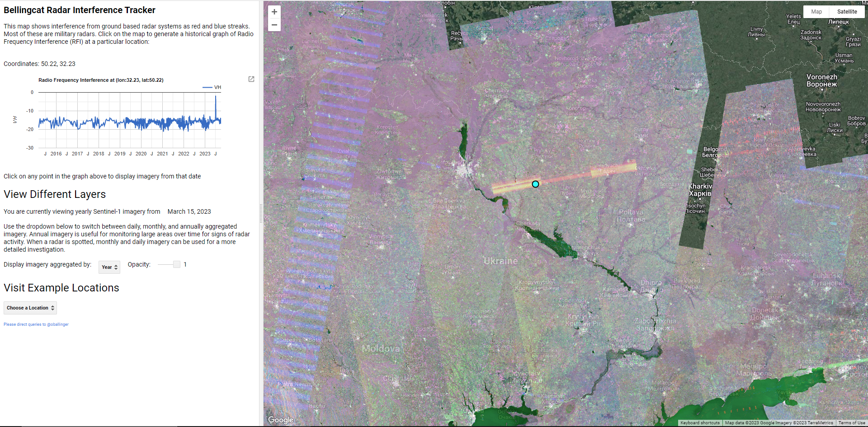Click the panel divider handle

(x=261, y=213)
